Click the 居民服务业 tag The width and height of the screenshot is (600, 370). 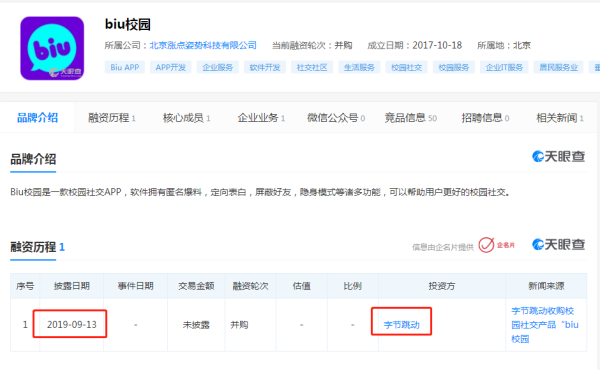click(559, 67)
